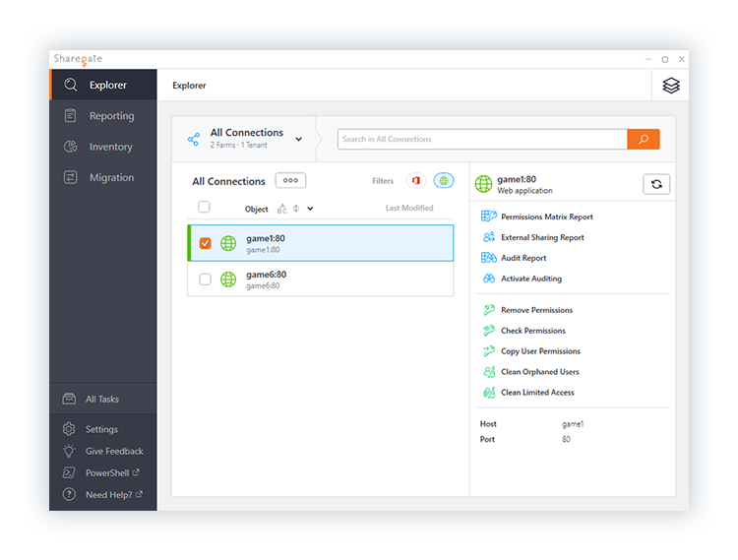Open the Reporting section
This screenshot has height=560, width=738.
click(x=103, y=116)
